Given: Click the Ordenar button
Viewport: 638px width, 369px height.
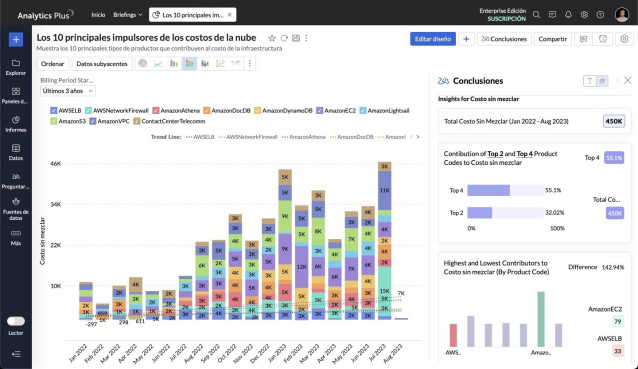Looking at the screenshot, I should coord(52,64).
